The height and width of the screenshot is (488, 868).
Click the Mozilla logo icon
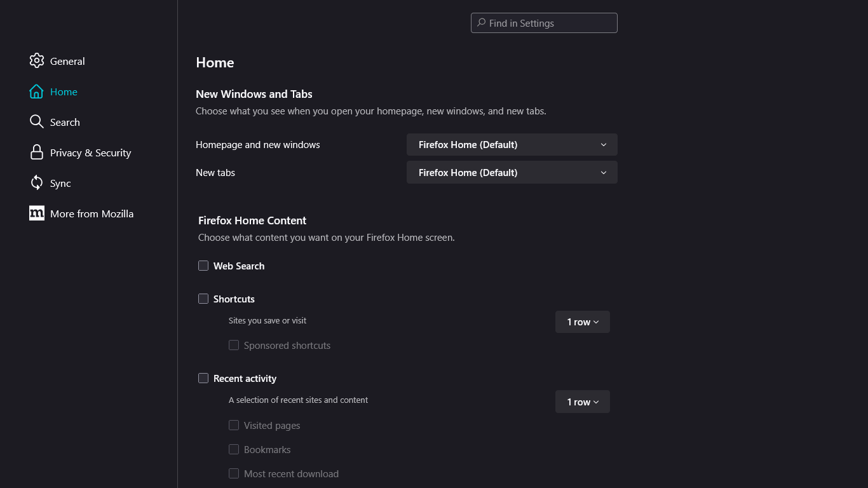[x=37, y=213]
